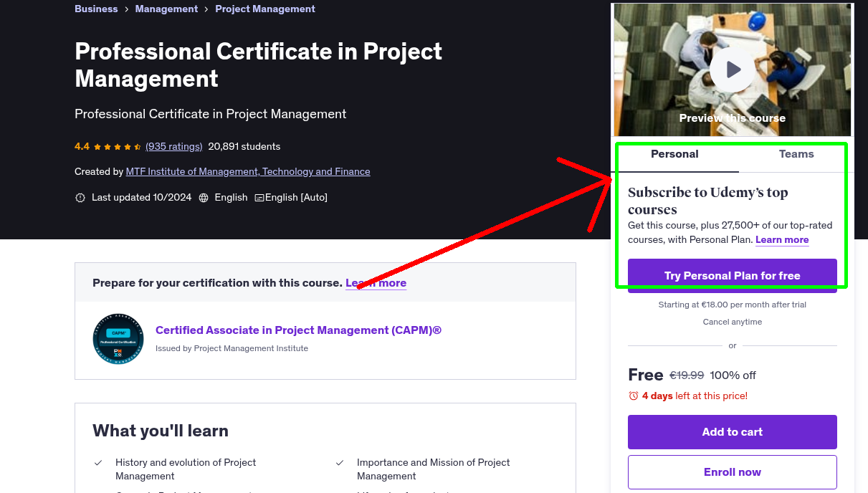This screenshot has height=493, width=868.
Task: Play the course preview video
Action: (732, 70)
